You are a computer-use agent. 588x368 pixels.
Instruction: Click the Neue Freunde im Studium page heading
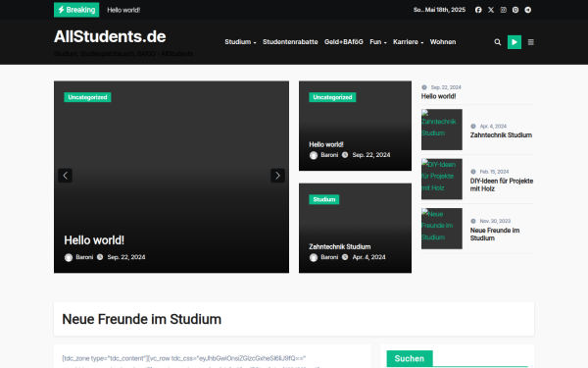click(142, 319)
